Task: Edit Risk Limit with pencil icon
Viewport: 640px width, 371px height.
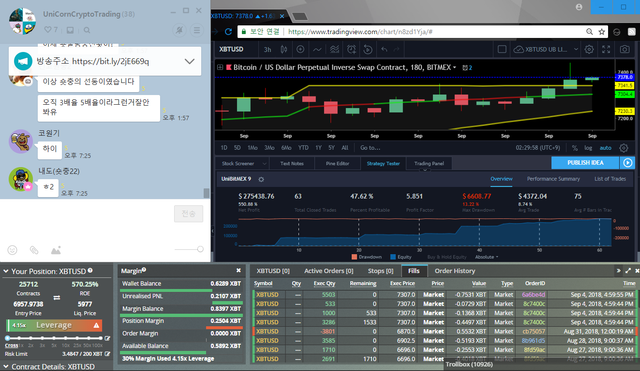Action: click(107, 353)
